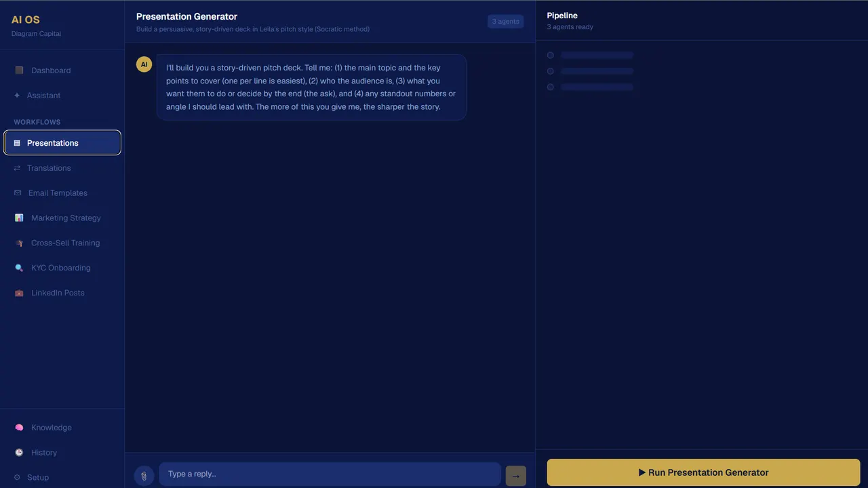Click the Cross-Sell Training graduation cap icon
Screen dimensions: 868x488
pos(19,243)
